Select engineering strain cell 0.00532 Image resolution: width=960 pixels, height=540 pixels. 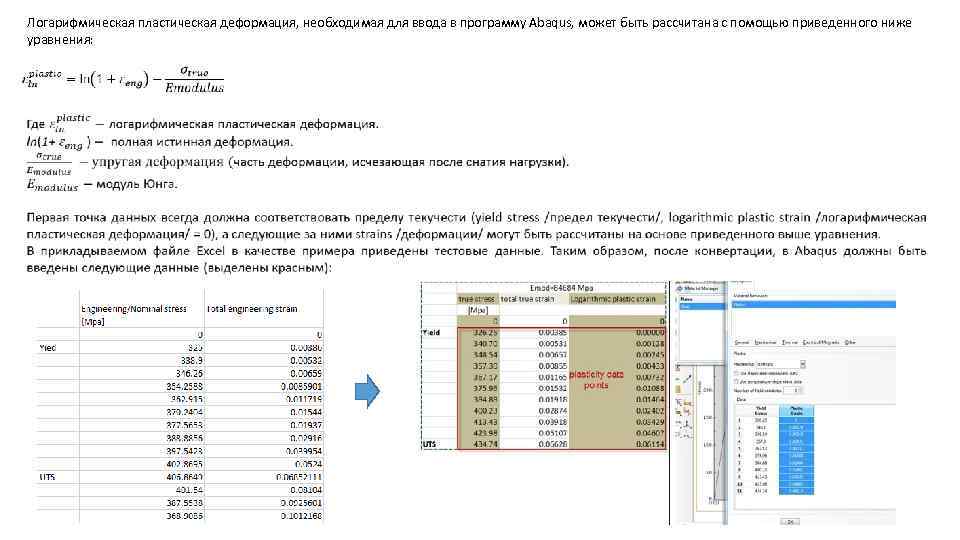263,361
